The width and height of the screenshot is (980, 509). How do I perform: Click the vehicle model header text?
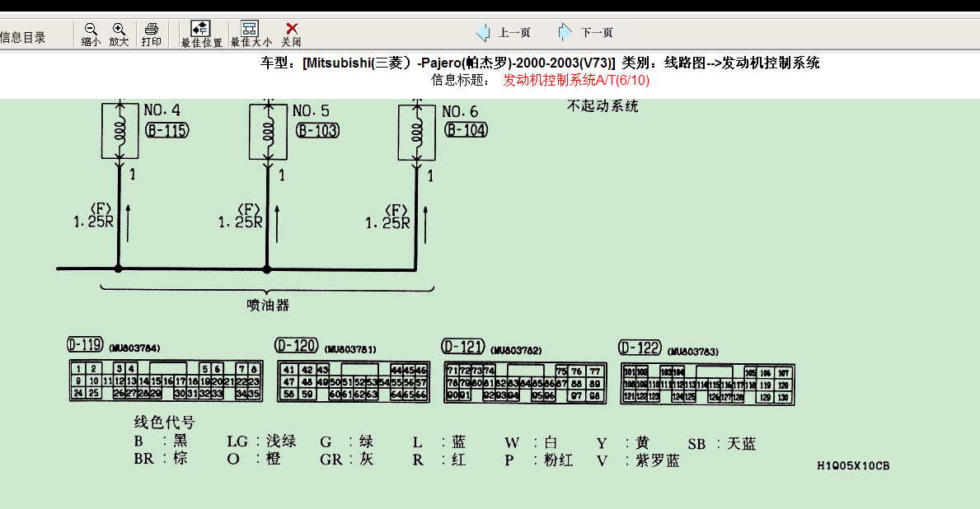540,63
